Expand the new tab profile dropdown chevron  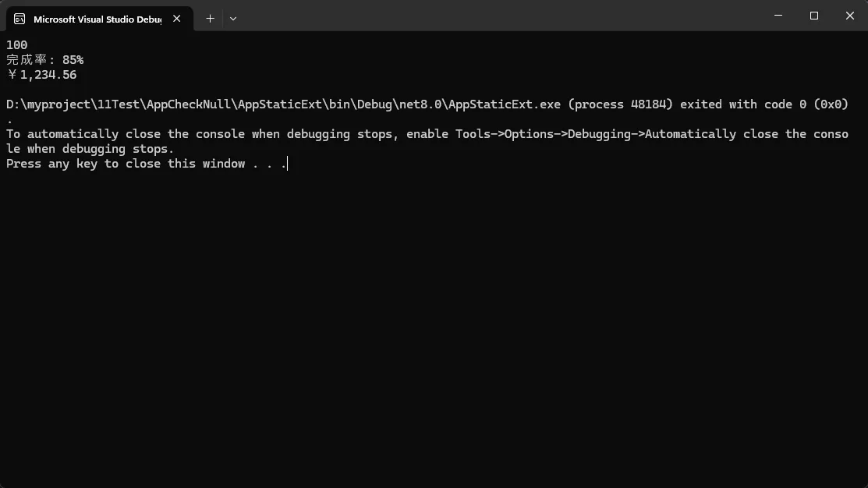pyautogui.click(x=233, y=19)
